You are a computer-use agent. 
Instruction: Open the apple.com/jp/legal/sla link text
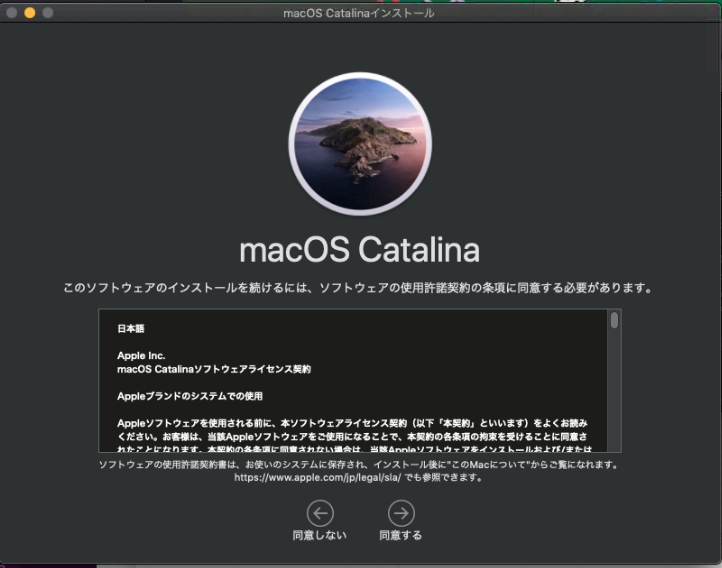point(318,477)
